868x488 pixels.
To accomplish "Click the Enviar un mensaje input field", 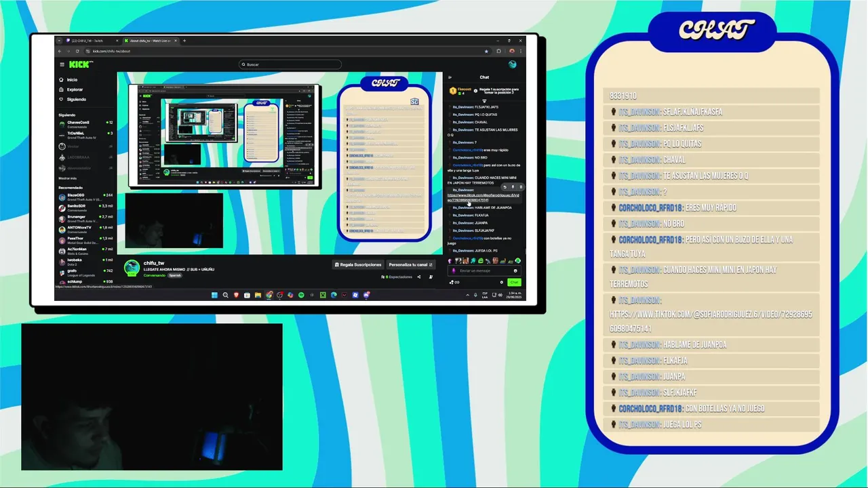I will (x=484, y=270).
